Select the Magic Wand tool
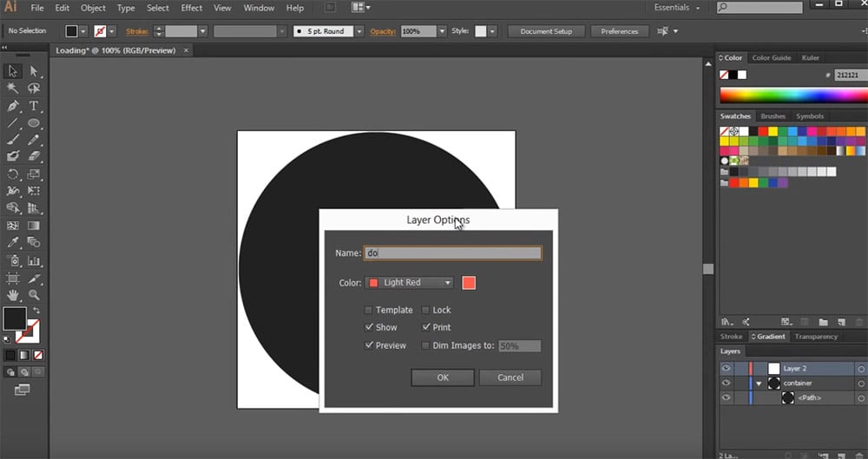 click(13, 88)
